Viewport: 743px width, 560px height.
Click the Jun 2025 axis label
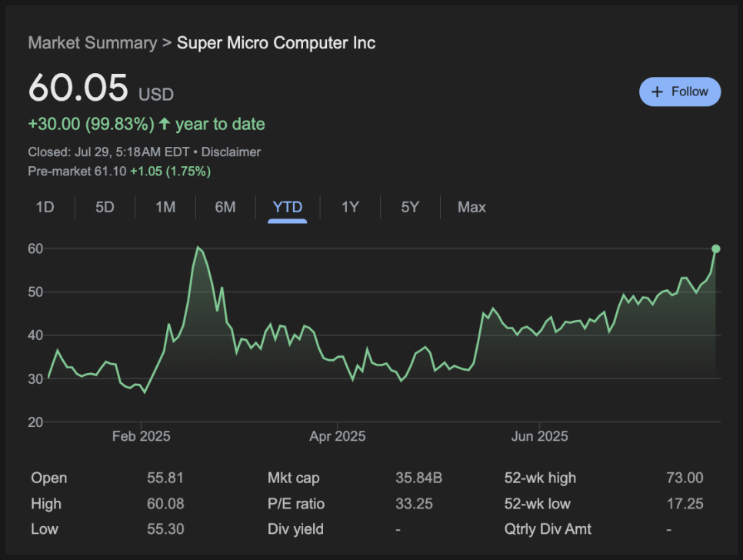[x=540, y=436]
